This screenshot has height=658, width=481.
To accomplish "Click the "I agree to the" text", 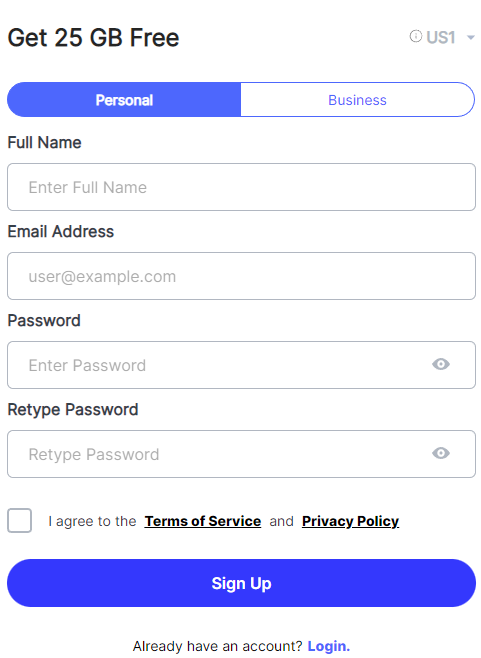I will pyautogui.click(x=92, y=521).
